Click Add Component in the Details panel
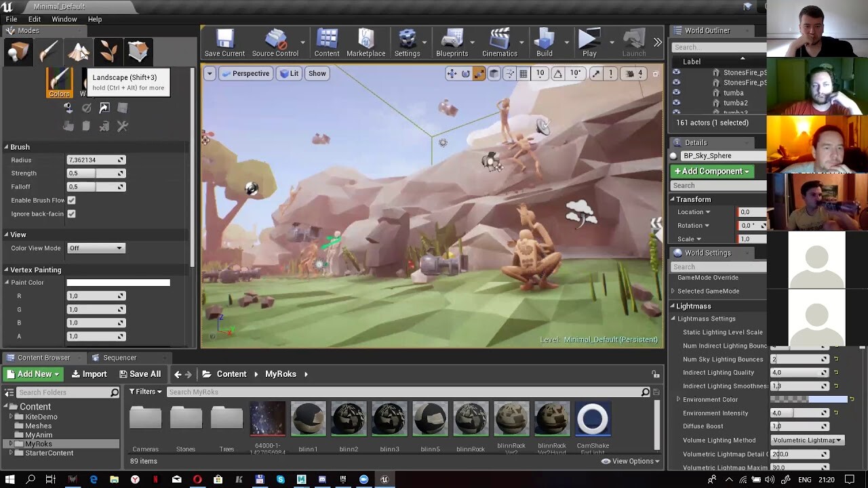868x488 pixels. click(x=713, y=171)
